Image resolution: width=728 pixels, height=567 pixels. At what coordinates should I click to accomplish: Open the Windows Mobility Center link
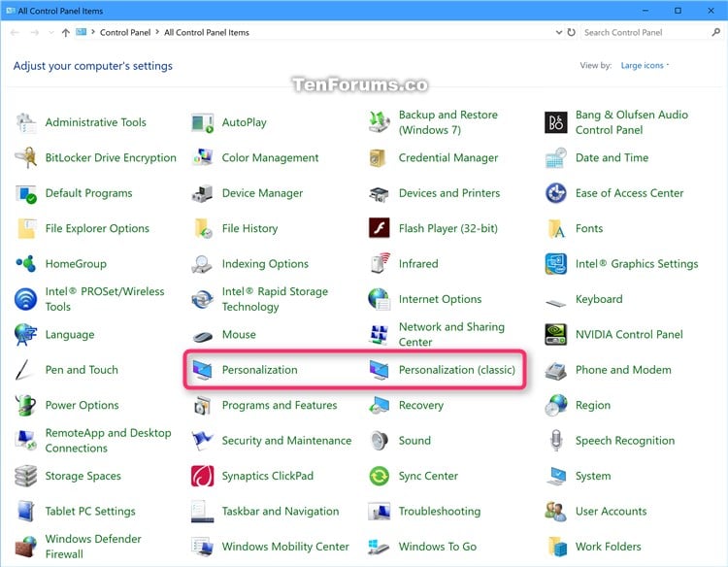pos(285,547)
